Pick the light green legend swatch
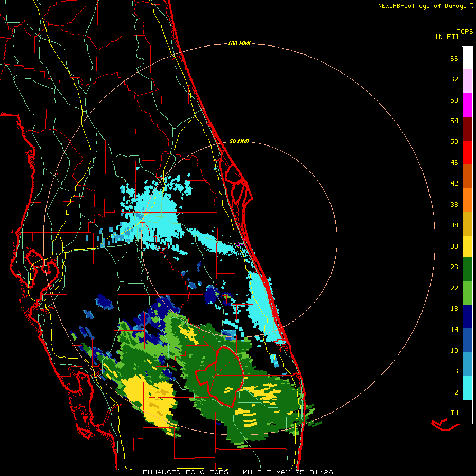This screenshot has width=476, height=476. [467, 293]
